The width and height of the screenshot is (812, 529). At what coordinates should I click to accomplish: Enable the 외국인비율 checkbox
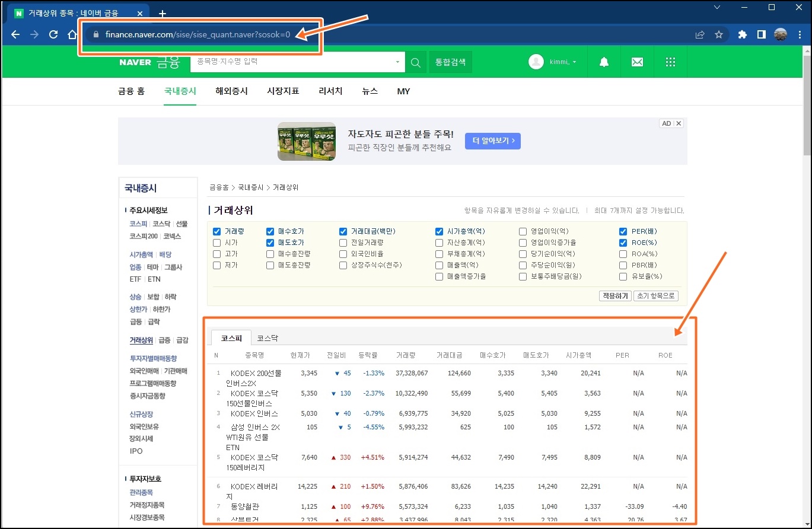point(343,254)
